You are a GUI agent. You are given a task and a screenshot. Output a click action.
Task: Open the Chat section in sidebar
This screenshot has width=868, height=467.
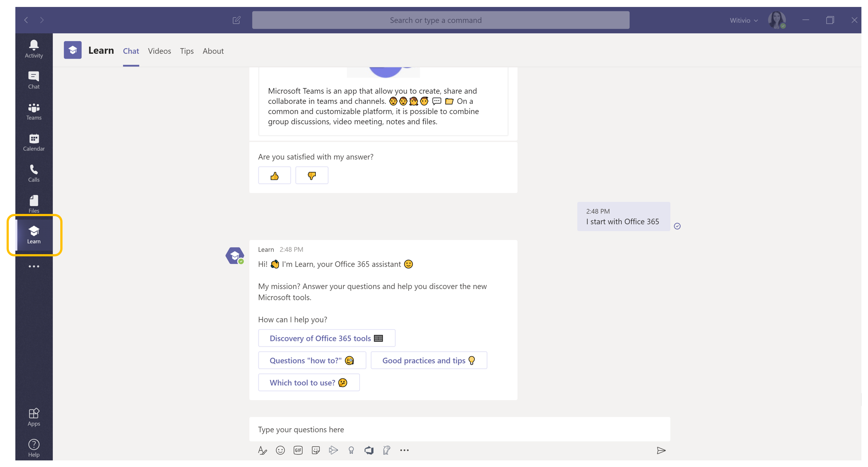pyautogui.click(x=34, y=80)
